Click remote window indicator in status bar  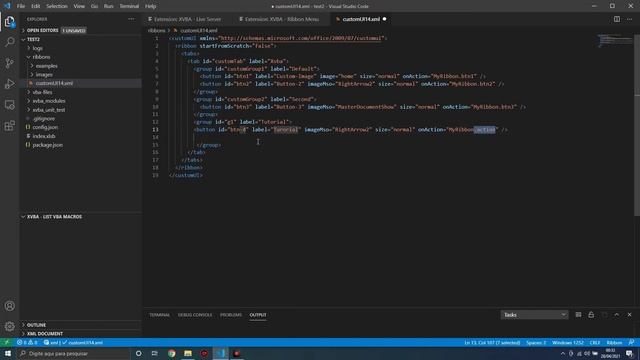[7, 342]
